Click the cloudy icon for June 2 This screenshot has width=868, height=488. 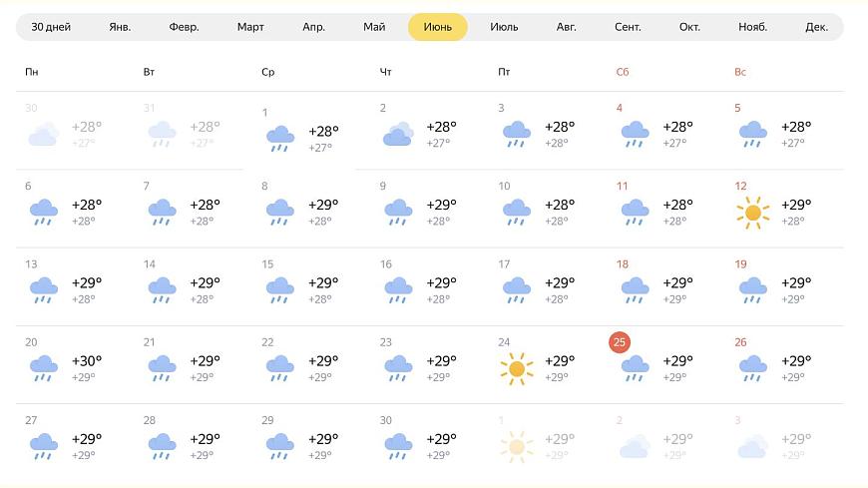398,134
